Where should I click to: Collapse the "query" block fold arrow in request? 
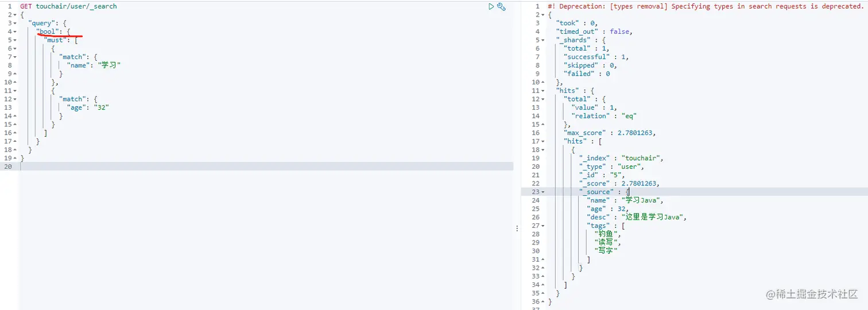tap(15, 23)
